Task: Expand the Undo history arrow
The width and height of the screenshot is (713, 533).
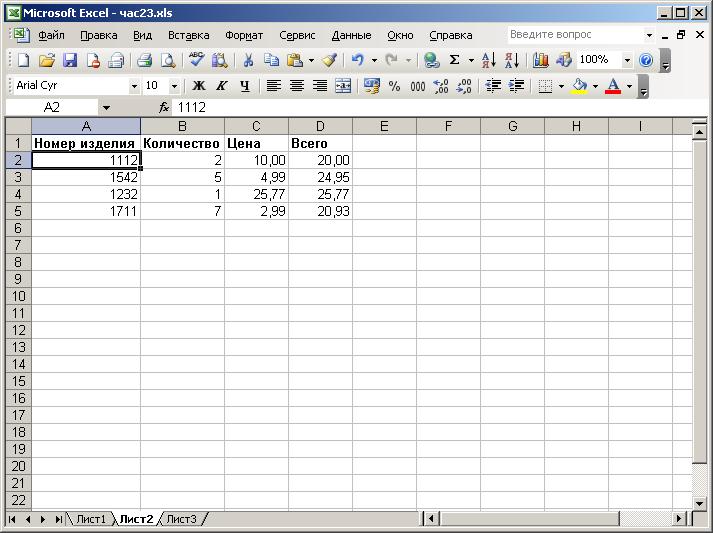Action: pyautogui.click(x=374, y=60)
